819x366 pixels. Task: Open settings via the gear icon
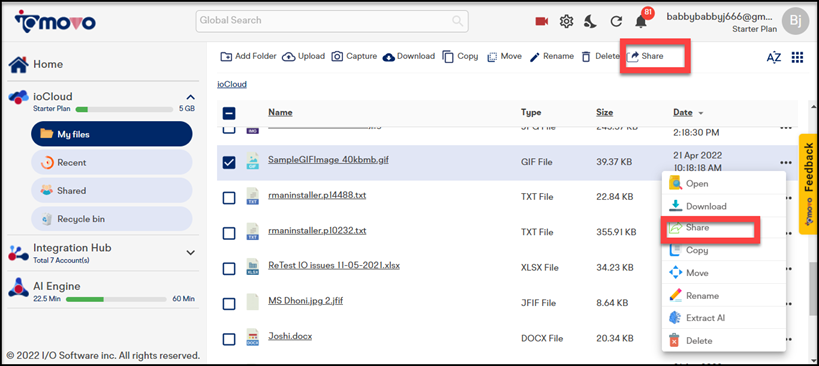pyautogui.click(x=566, y=21)
